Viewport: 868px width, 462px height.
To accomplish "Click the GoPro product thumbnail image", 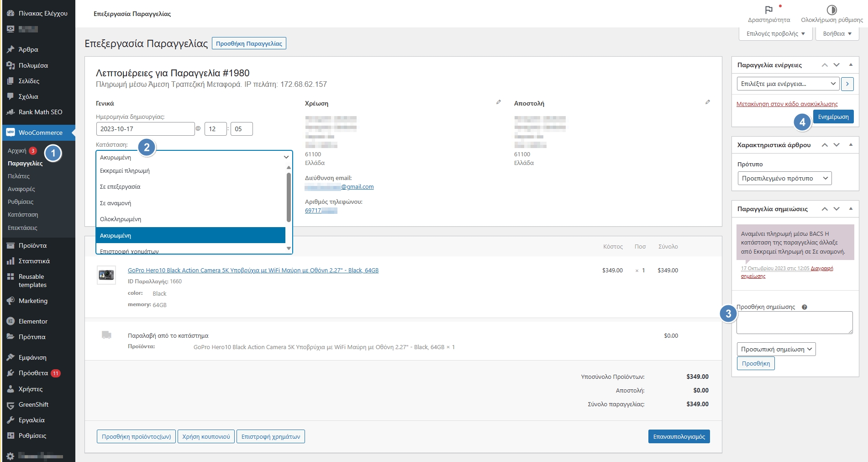I will click(x=106, y=275).
